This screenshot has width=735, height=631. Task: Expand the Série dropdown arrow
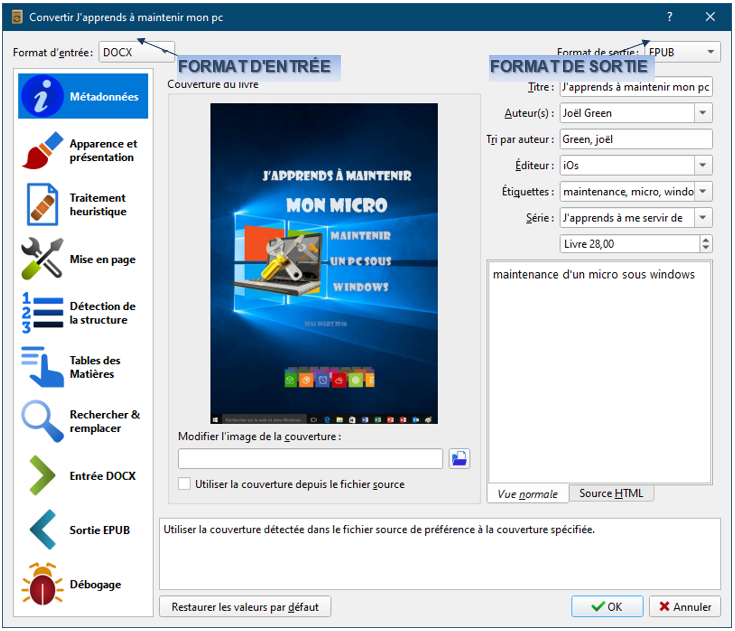pos(703,218)
